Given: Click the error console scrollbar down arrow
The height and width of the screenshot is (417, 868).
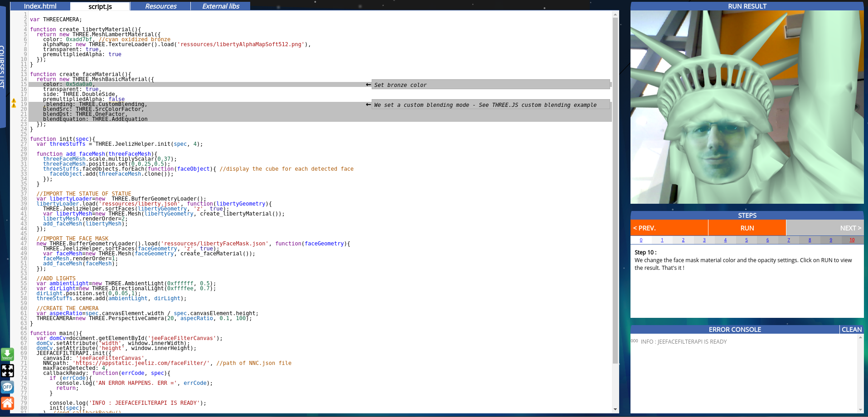Looking at the screenshot, I should pyautogui.click(x=860, y=410).
